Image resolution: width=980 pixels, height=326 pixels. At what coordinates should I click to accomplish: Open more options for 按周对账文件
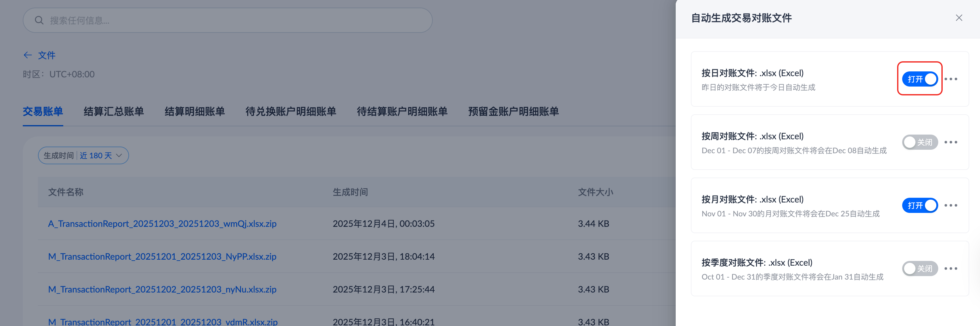tap(950, 142)
